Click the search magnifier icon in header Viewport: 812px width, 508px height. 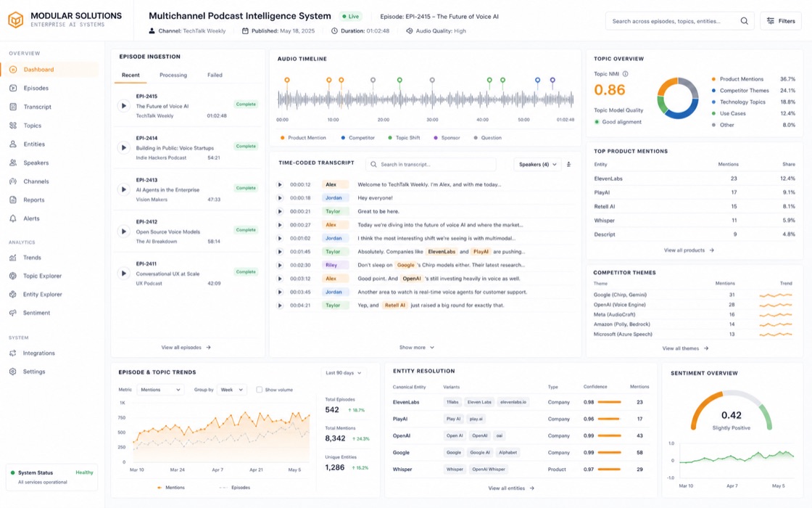click(744, 21)
